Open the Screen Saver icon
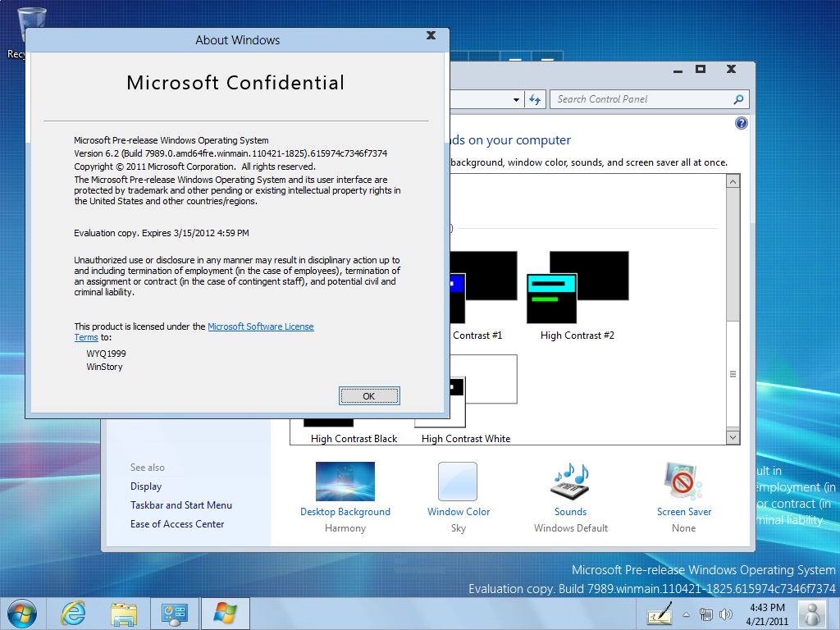This screenshot has height=630, width=840. [683, 482]
